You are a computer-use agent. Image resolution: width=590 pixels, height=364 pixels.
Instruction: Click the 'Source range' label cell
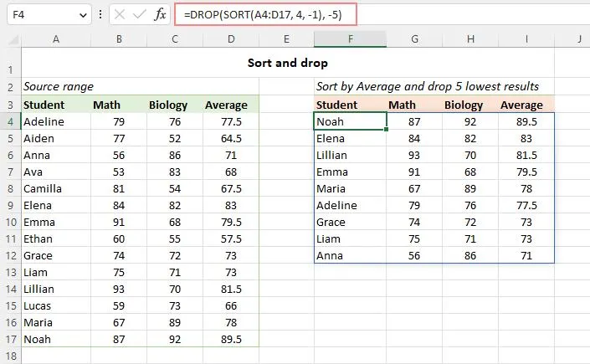click(59, 86)
